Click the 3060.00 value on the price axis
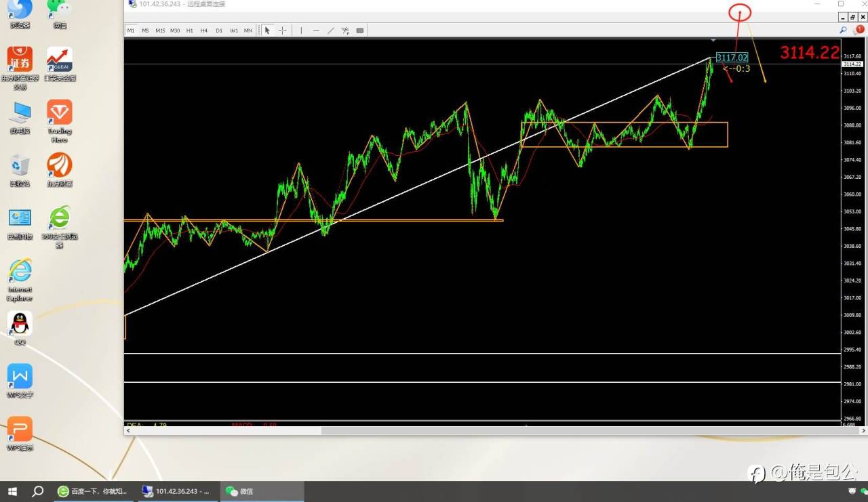 [852, 194]
